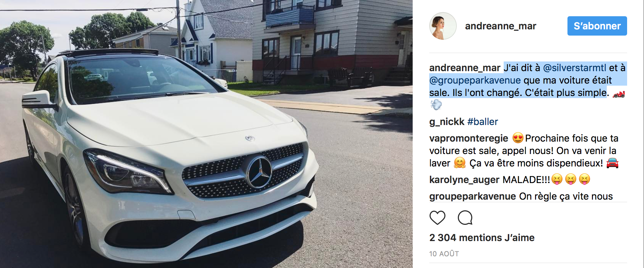
Task: Visit the g_nickk commenter profile
Action: point(447,122)
